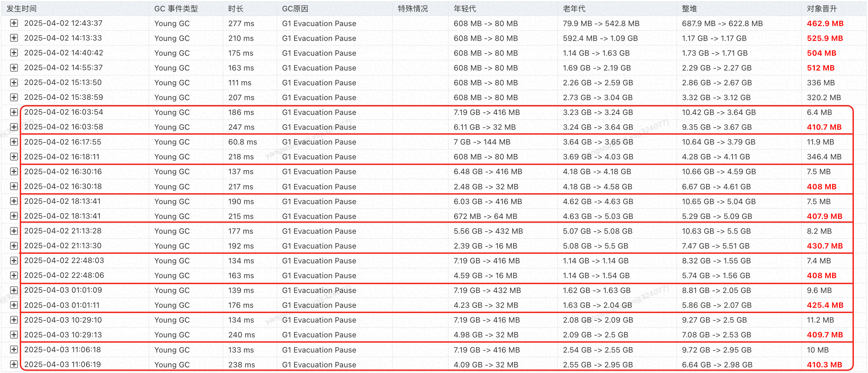
Task: Click the GC 事件类型 column header
Action: [176, 8]
